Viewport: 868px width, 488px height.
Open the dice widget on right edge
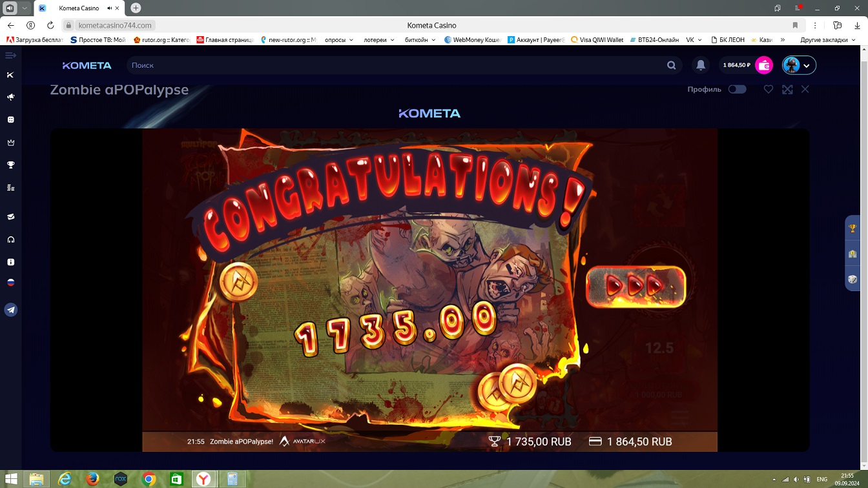coord(852,280)
